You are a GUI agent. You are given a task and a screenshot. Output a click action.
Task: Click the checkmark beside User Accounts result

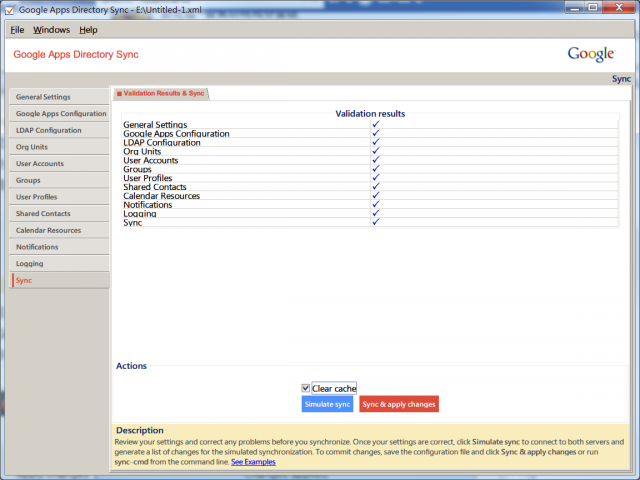coord(376,160)
